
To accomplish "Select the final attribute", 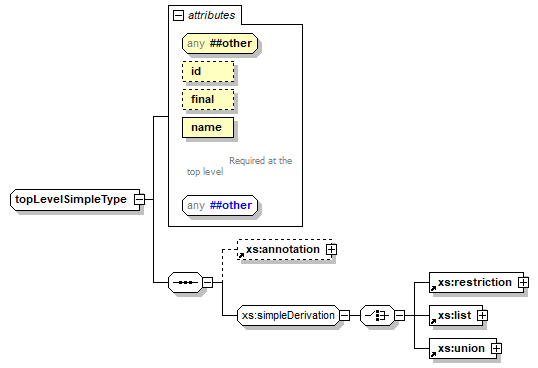I will pyautogui.click(x=208, y=99).
